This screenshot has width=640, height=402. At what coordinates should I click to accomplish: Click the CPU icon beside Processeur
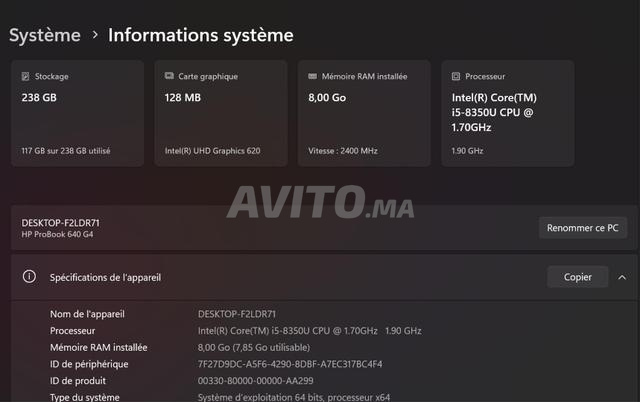click(456, 76)
